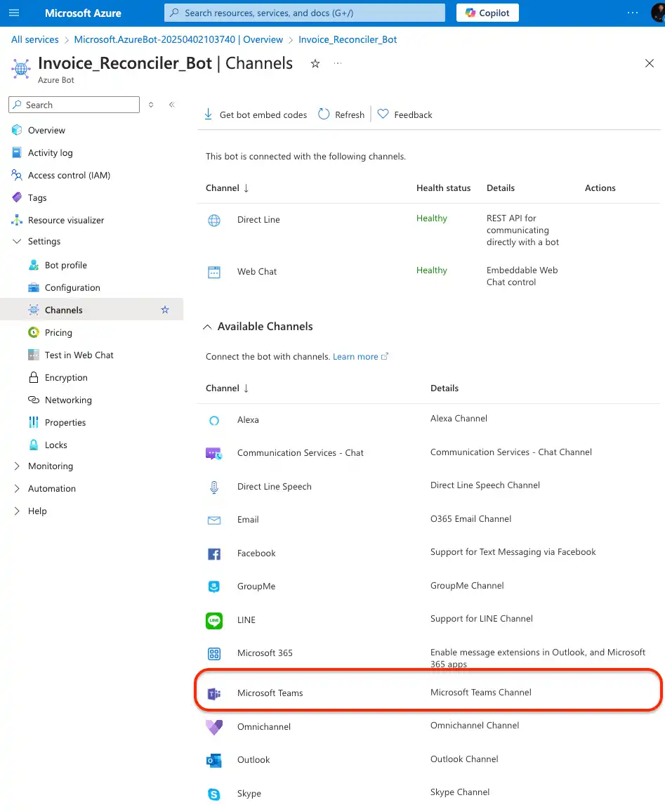
Task: Open the Azure portal hamburger menu
Action: point(15,13)
